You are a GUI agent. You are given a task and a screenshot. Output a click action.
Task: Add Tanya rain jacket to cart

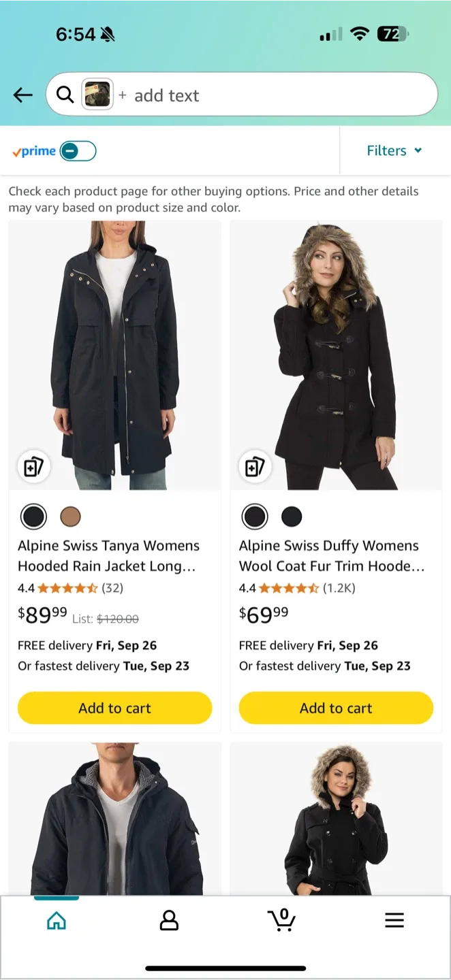[x=114, y=708]
